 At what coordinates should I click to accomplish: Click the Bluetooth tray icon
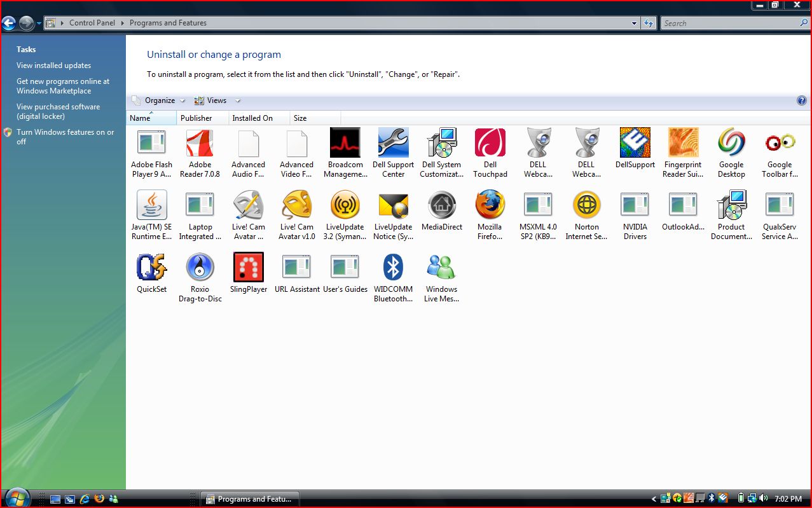[x=712, y=498]
